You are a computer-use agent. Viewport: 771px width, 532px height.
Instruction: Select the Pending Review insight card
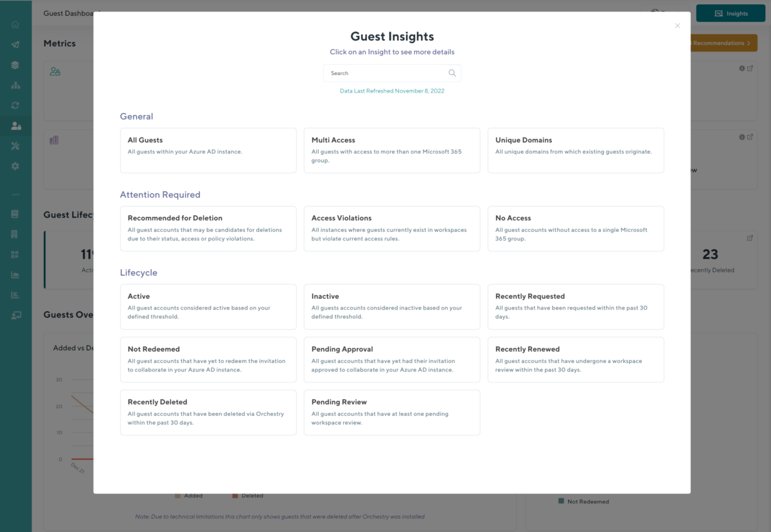coord(392,412)
